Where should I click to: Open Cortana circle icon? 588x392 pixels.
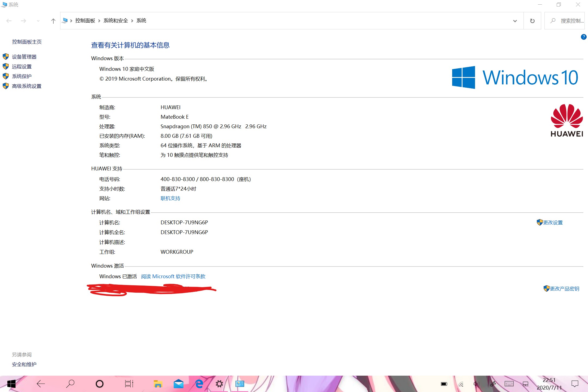[100, 384]
